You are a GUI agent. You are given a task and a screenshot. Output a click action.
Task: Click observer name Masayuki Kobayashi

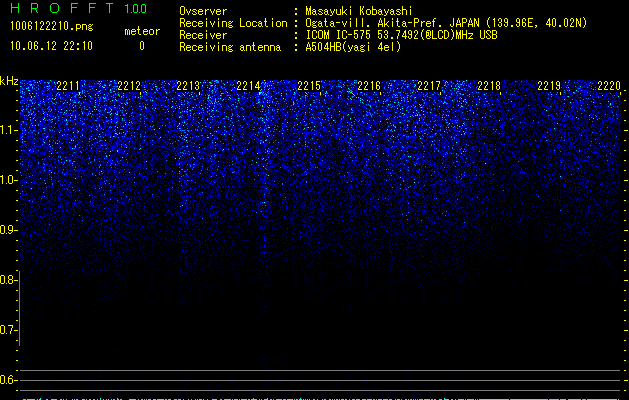pos(359,11)
